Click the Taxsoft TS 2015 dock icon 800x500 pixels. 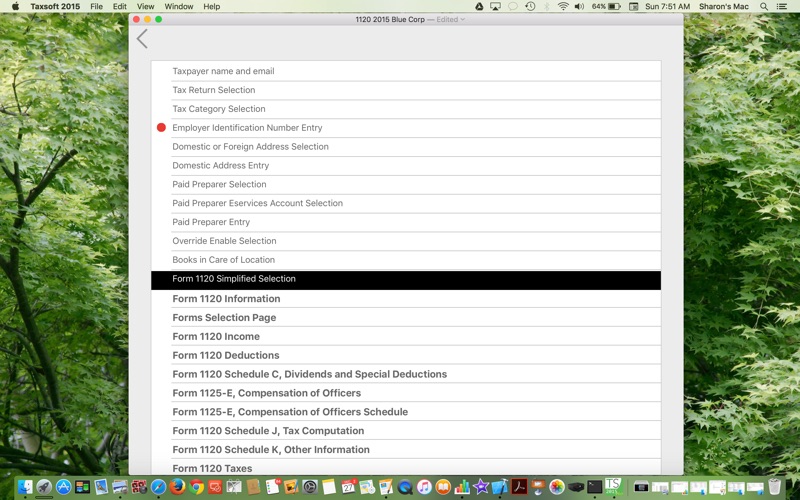(x=614, y=486)
